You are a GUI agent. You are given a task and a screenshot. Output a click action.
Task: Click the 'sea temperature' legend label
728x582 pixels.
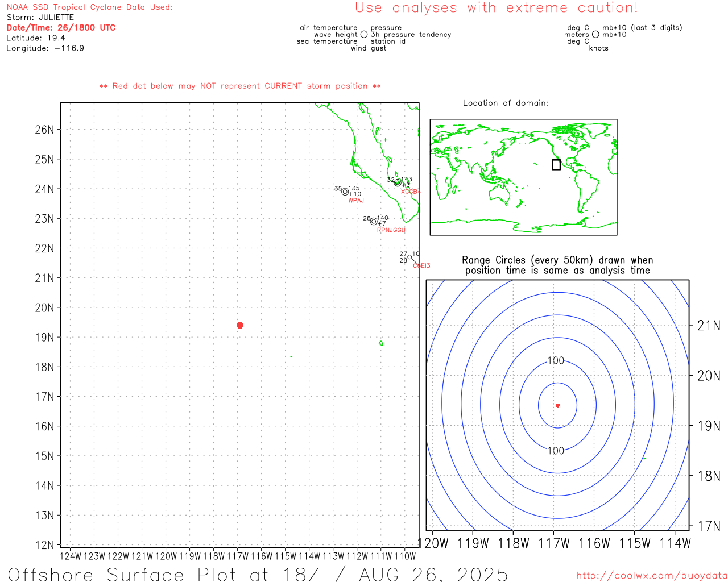coord(327,41)
